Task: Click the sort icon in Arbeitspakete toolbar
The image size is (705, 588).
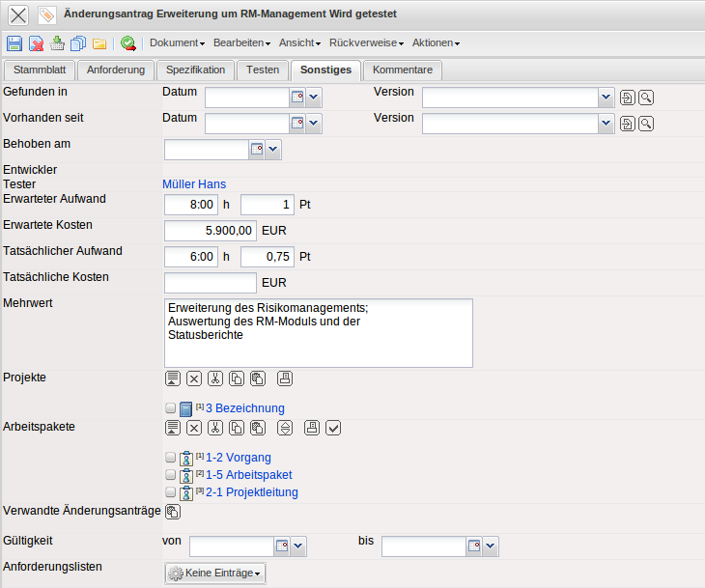Action: 285,428
